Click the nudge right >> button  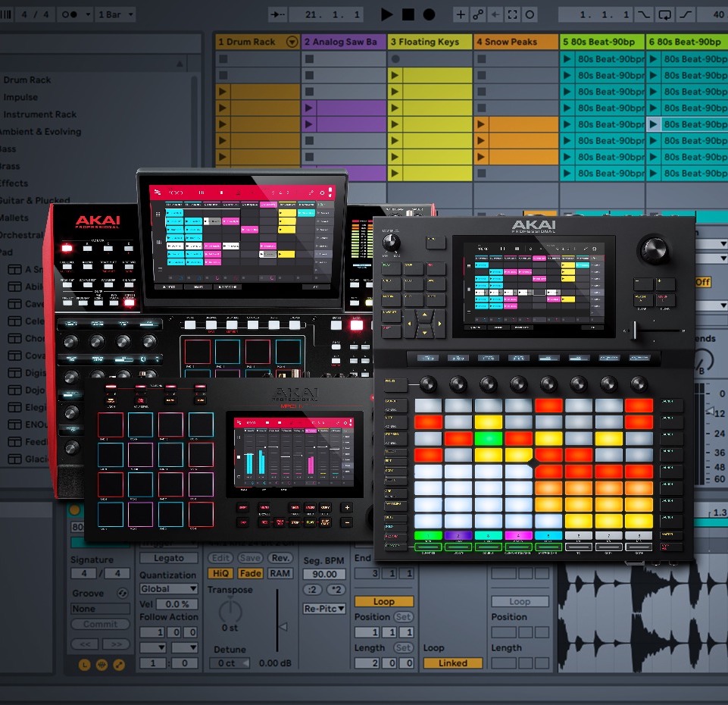click(x=116, y=644)
